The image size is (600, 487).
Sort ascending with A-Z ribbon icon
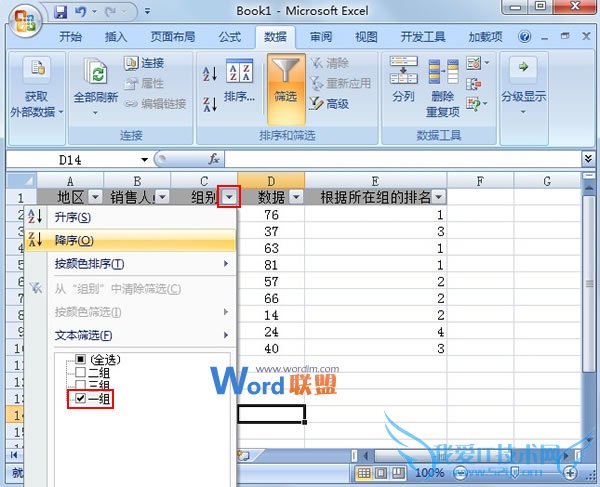point(210,73)
